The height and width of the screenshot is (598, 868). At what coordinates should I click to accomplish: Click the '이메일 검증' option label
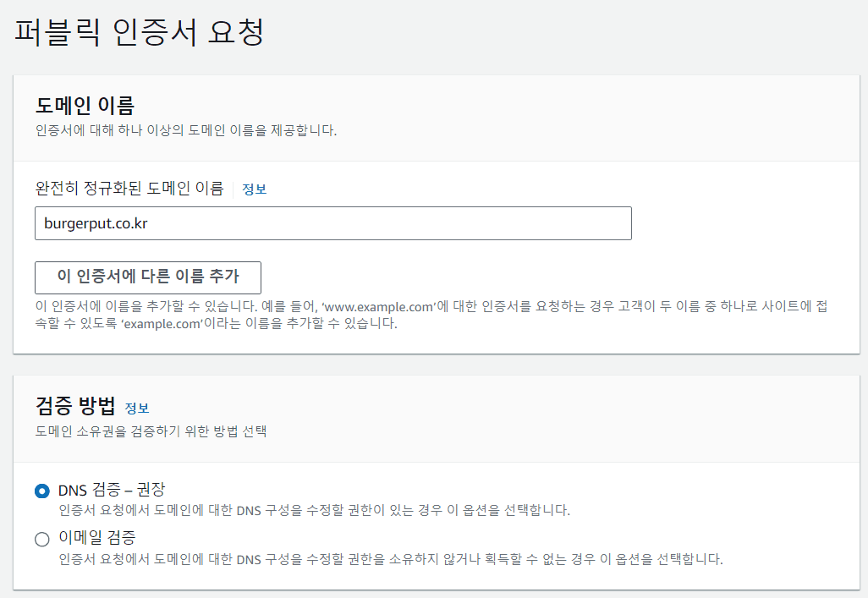click(97, 538)
